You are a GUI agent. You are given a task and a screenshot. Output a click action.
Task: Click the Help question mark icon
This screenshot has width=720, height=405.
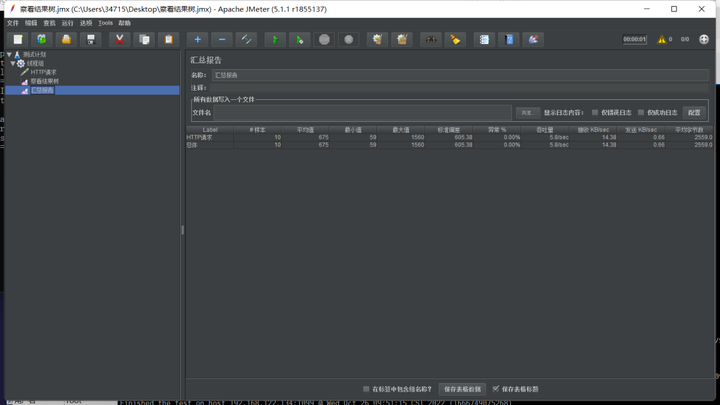(509, 39)
